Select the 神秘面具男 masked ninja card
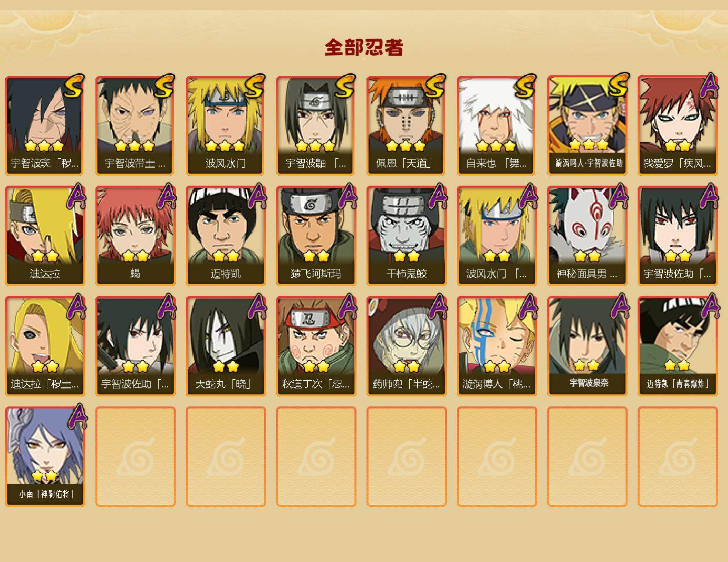728x562 pixels. (x=587, y=236)
